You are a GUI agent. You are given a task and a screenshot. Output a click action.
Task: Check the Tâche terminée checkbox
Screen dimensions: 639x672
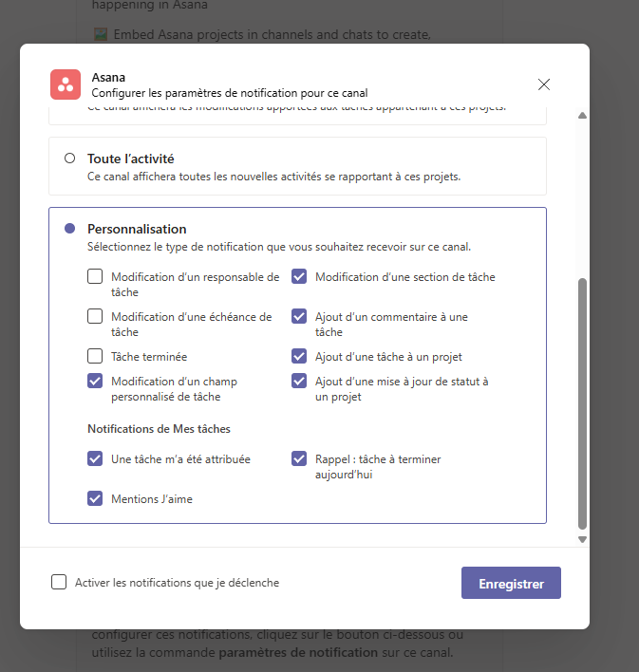tap(95, 356)
